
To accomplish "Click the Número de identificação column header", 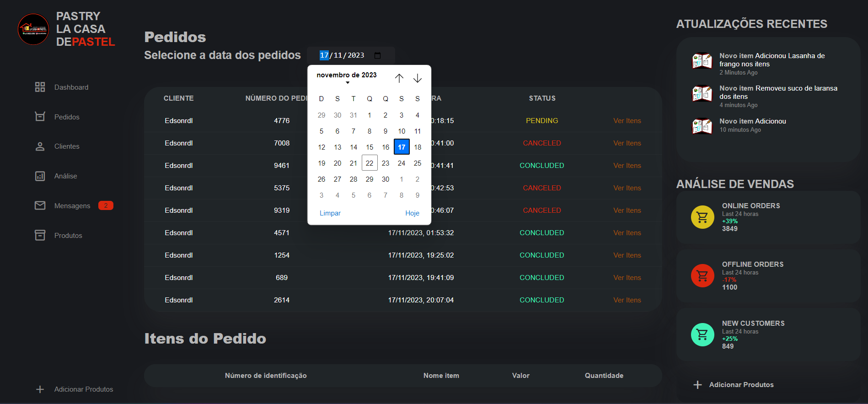I will 266,376.
